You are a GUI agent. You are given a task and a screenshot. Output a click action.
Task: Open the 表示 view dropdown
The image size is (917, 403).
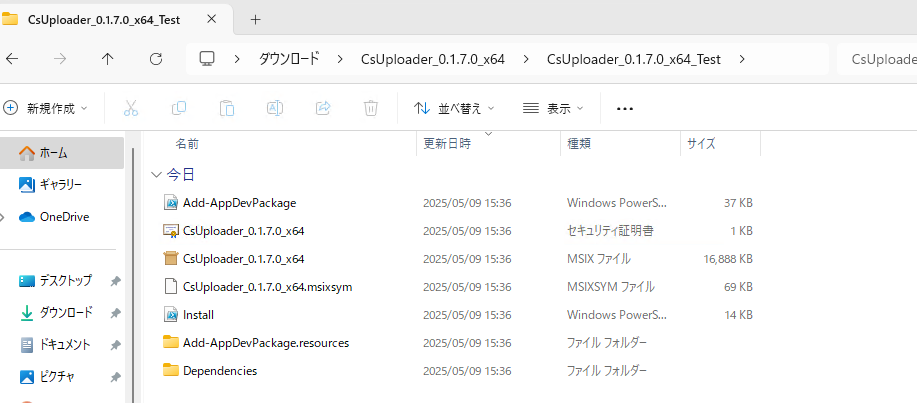coord(553,108)
